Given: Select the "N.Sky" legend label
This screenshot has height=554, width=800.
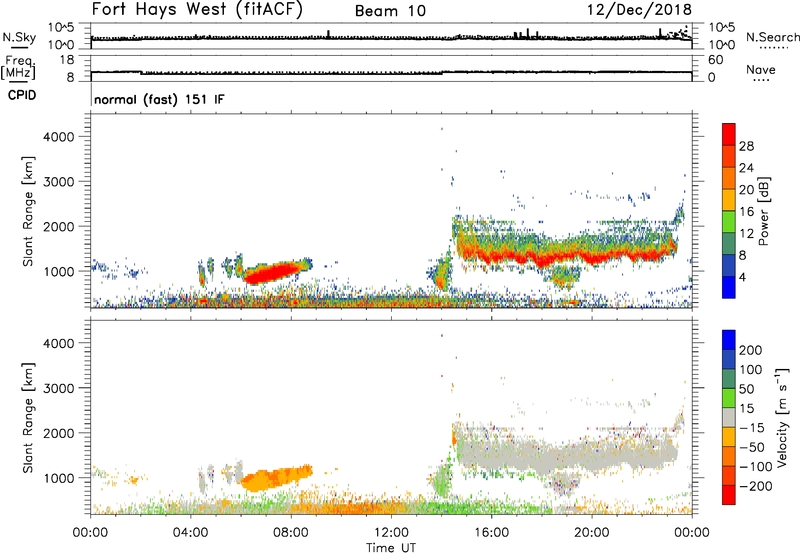Looking at the screenshot, I should pos(19,37).
